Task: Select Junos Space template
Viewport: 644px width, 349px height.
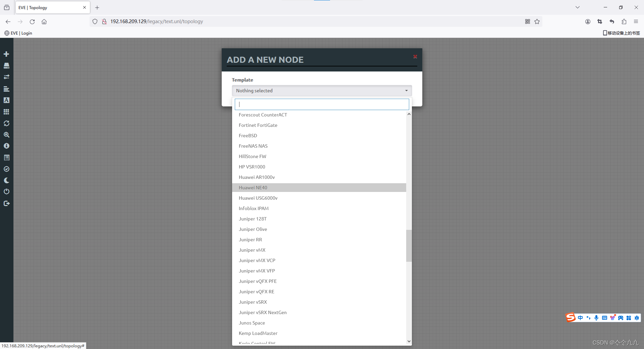Action: [319, 323]
